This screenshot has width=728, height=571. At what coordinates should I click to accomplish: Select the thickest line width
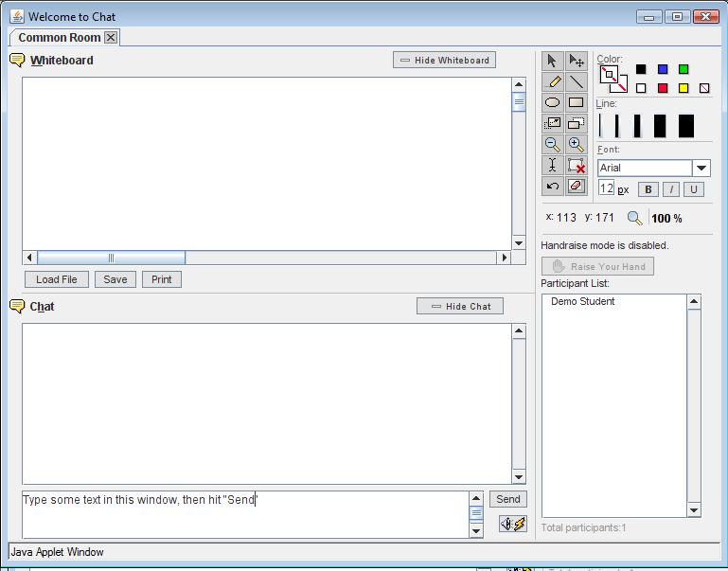[686, 126]
